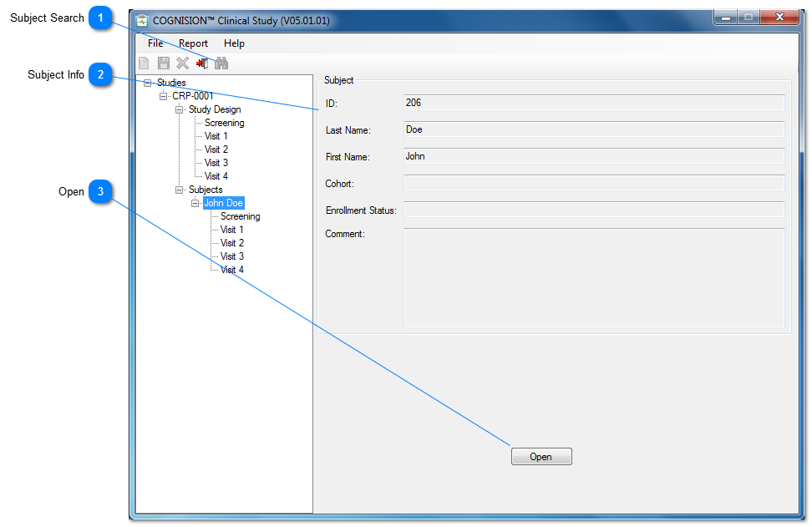Collapse the Studies root node
Screen dimensions: 812x527
point(148,83)
